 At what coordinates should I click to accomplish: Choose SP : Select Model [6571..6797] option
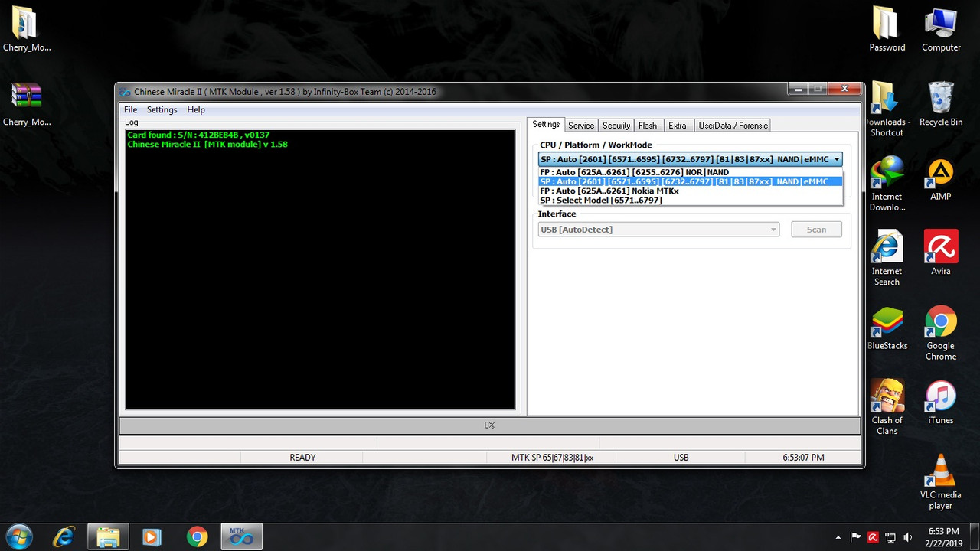690,200
